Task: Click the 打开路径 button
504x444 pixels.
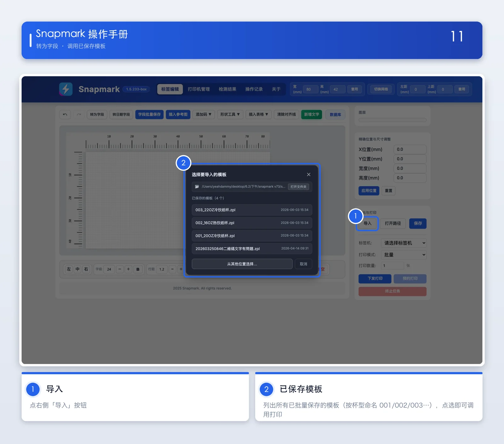Action: point(393,223)
